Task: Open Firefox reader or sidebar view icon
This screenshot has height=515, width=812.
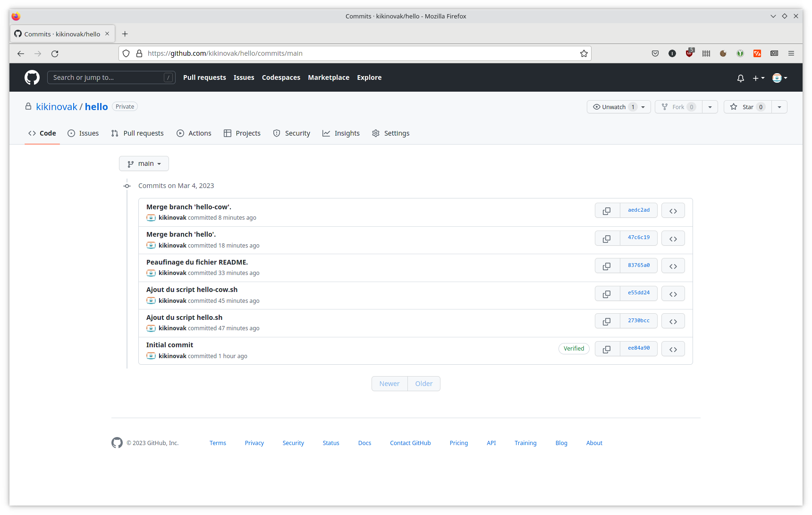Action: point(774,53)
